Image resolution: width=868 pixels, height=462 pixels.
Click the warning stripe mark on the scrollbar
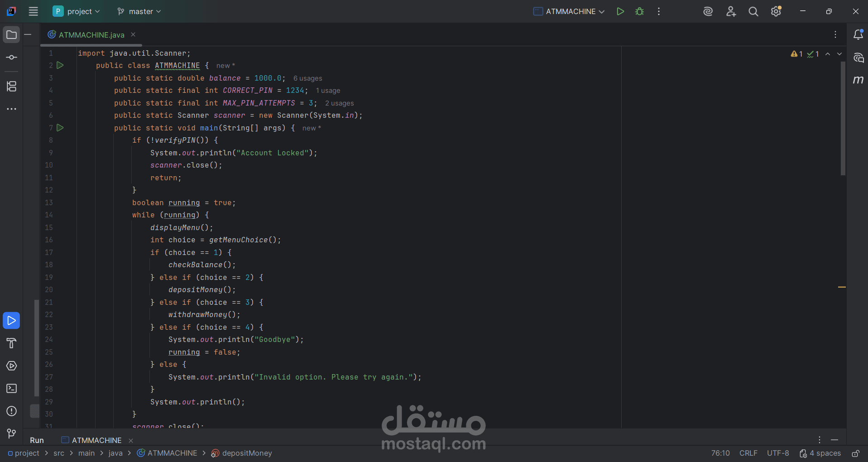(x=842, y=287)
